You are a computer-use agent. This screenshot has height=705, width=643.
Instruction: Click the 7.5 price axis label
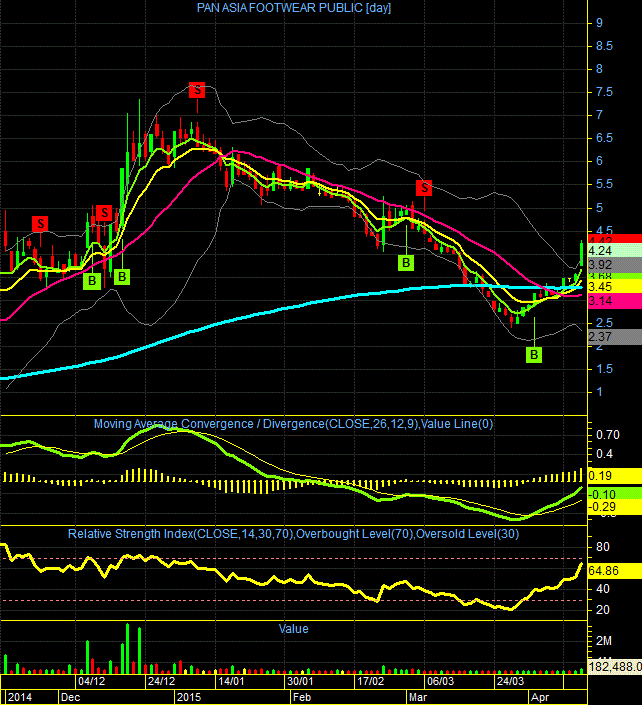[604, 92]
